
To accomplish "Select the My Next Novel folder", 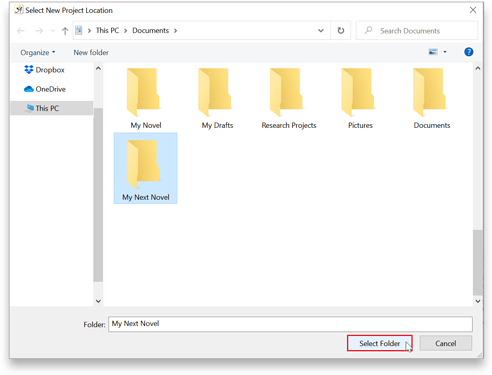I will 146,168.
